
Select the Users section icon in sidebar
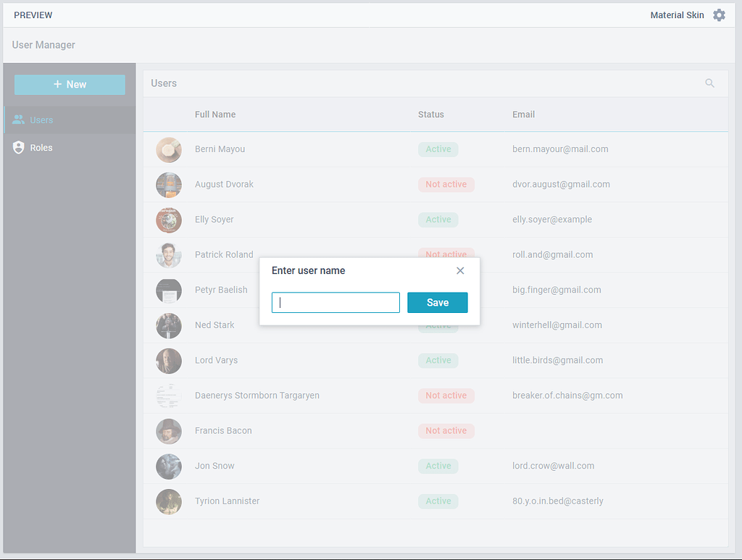coord(18,120)
